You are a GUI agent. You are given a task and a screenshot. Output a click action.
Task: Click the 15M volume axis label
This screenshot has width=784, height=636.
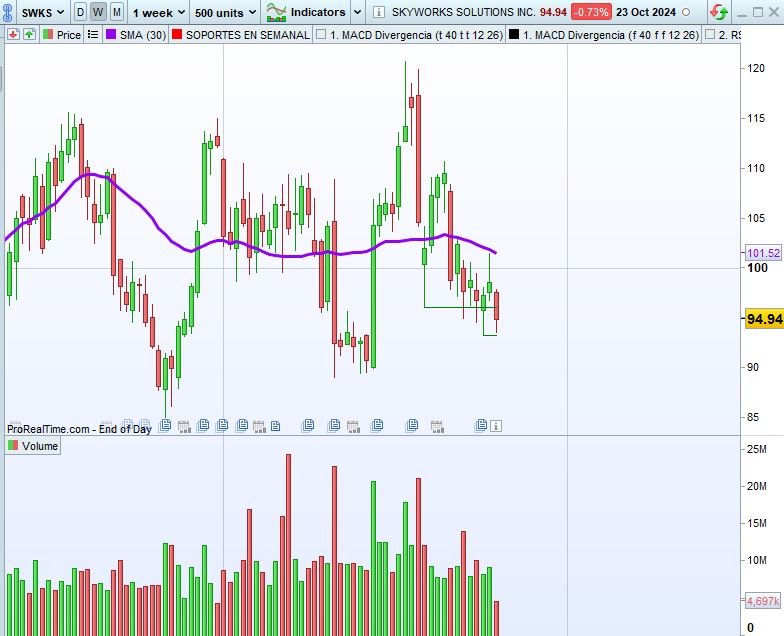[756, 523]
